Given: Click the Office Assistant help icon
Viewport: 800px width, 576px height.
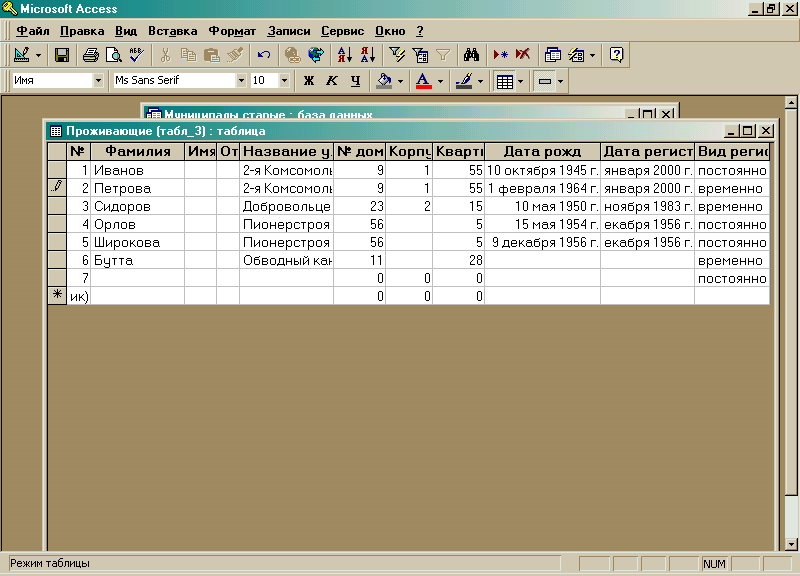Looking at the screenshot, I should click(x=616, y=55).
